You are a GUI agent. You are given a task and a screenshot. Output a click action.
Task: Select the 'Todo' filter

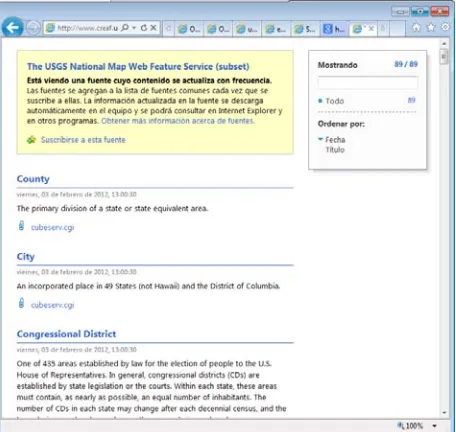click(335, 101)
